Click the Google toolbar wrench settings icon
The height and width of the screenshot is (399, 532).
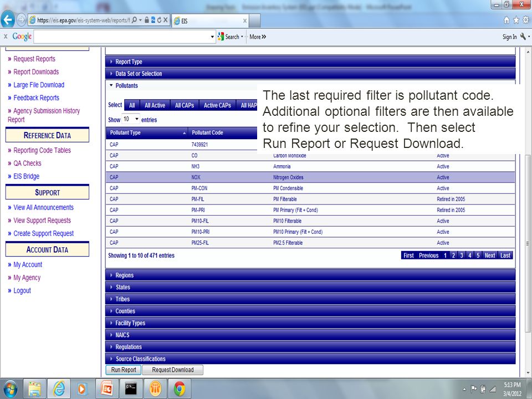[523, 37]
